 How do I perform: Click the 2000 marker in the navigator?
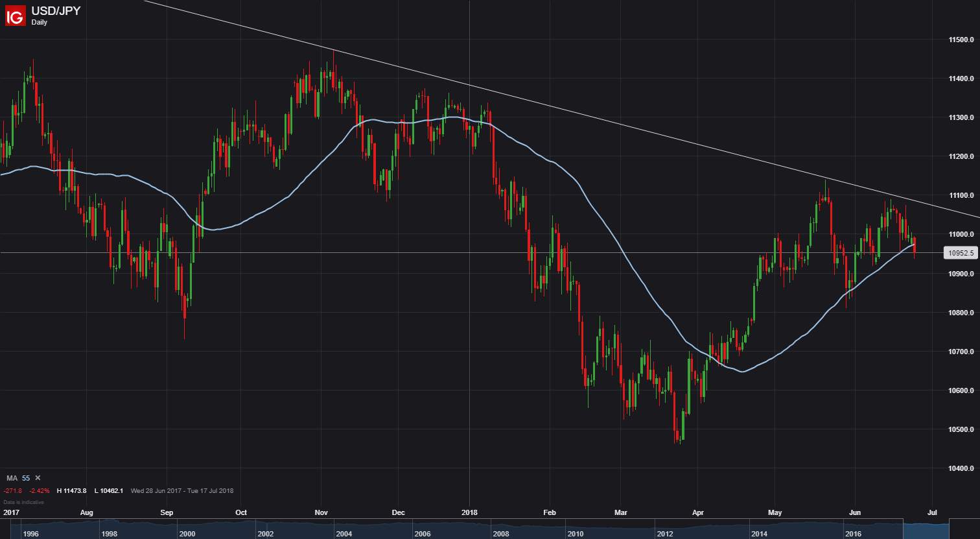coord(187,534)
